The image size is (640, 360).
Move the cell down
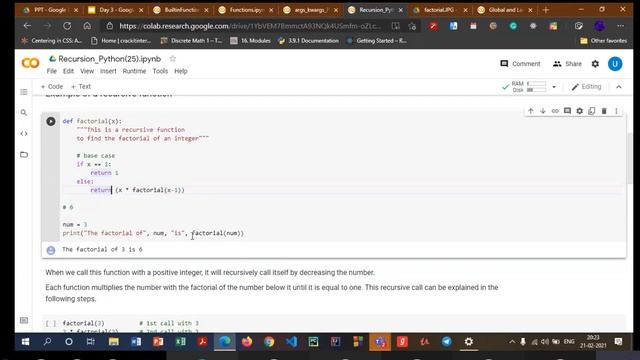[543, 111]
